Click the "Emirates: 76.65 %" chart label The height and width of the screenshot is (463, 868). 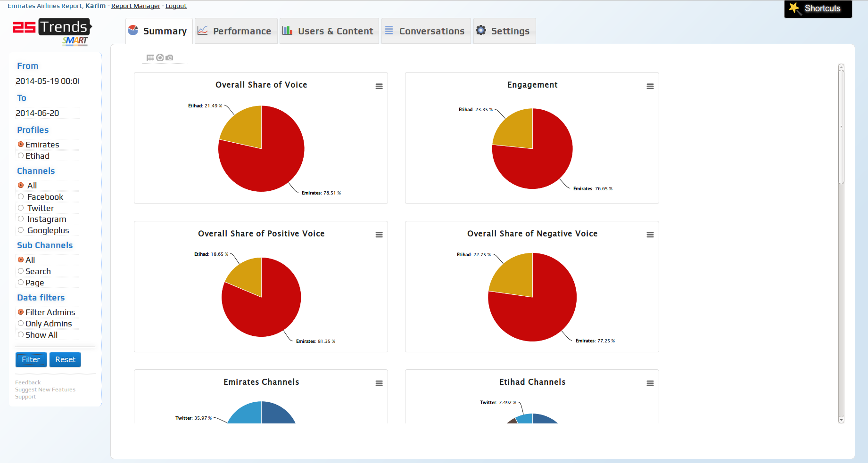point(593,188)
